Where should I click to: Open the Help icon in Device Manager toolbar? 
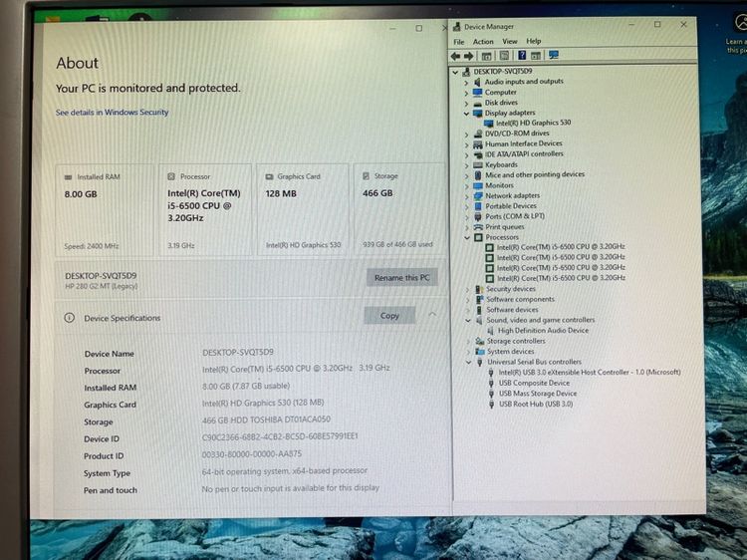(x=522, y=55)
